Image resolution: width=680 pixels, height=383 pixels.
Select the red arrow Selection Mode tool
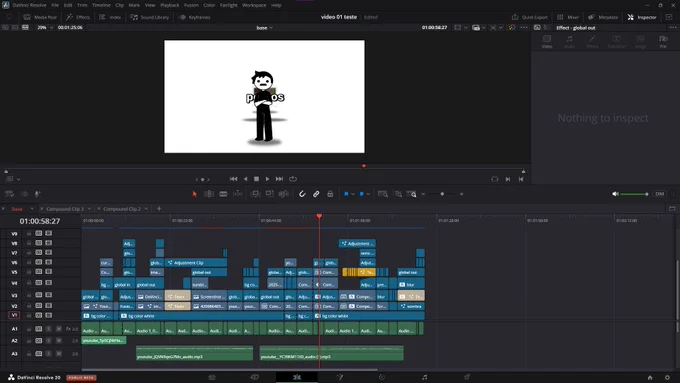click(x=194, y=194)
